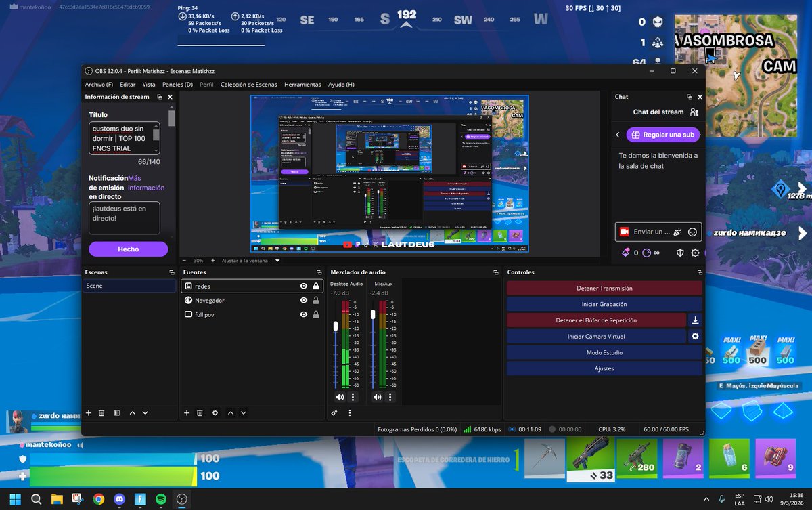Open Mic/Aux three-dot options

(x=390, y=397)
